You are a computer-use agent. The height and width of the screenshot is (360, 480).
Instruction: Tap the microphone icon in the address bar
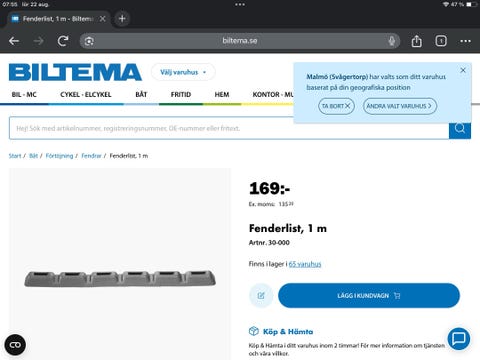392,41
